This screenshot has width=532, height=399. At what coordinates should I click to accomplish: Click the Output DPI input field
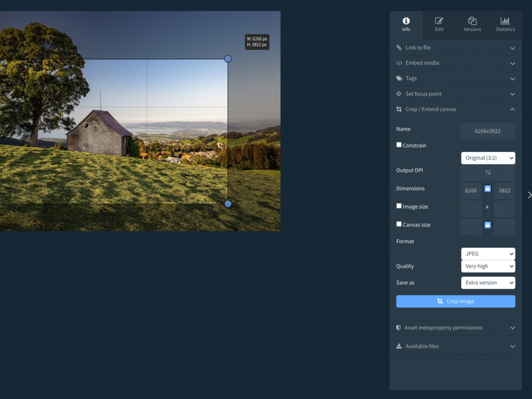point(487,172)
